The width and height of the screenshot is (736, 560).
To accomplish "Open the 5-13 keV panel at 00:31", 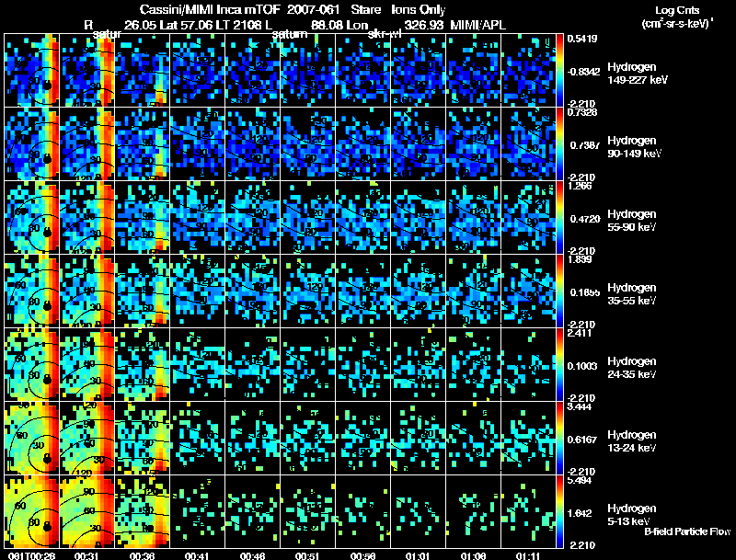I will [86, 512].
